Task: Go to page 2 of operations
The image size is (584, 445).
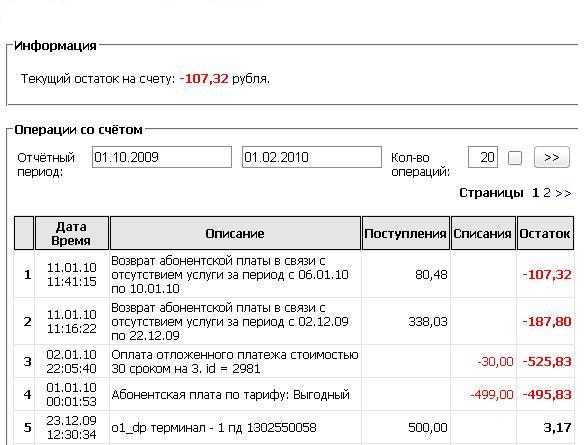Action: 546,193
